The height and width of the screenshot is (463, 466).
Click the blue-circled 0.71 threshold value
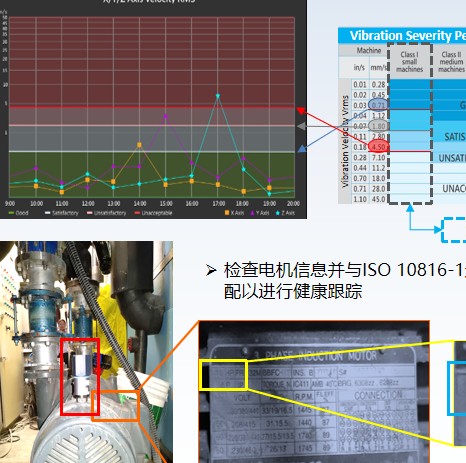pyautogui.click(x=378, y=105)
